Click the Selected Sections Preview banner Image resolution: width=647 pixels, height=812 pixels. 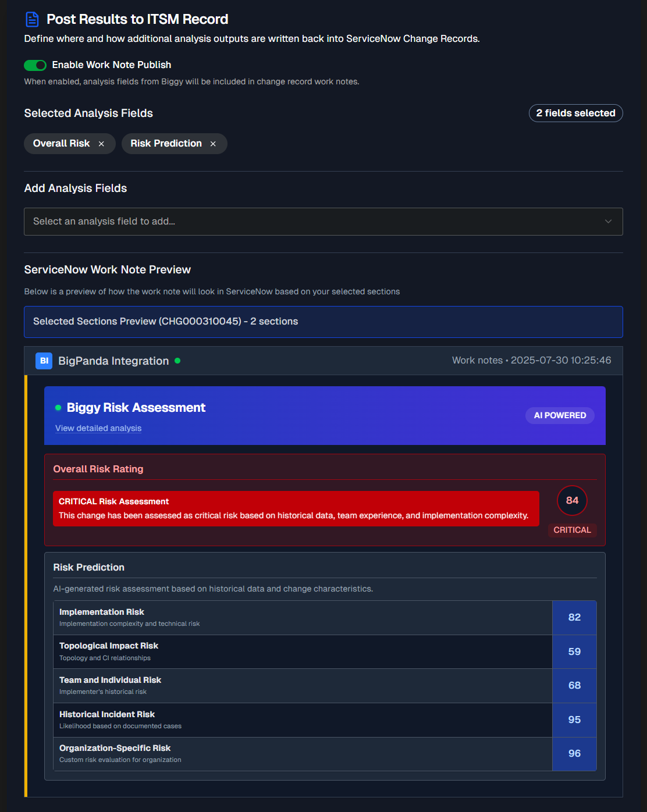coord(323,322)
